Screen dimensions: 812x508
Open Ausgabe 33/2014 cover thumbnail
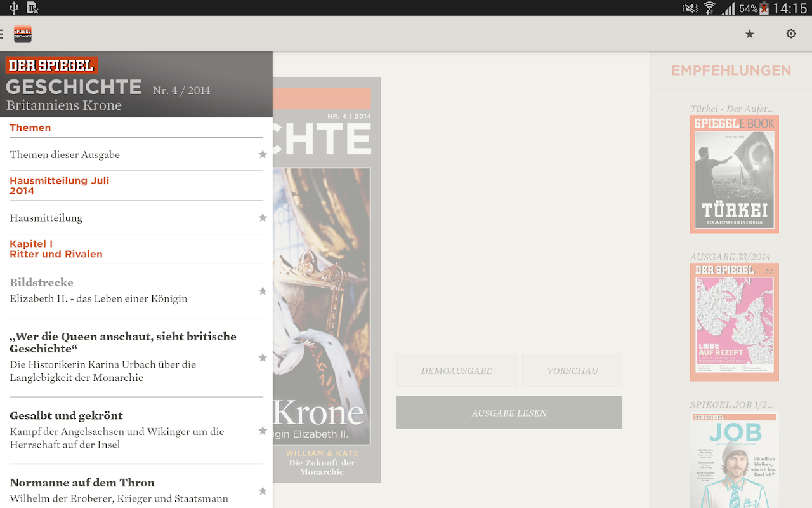tap(735, 322)
